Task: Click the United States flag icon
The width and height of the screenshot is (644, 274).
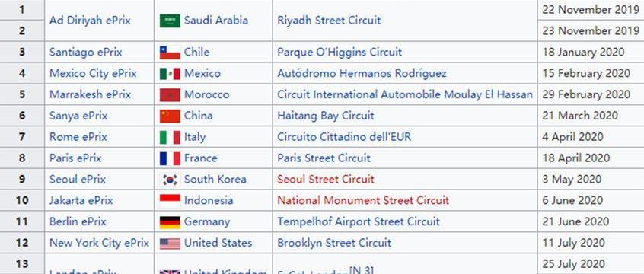Action: (170, 244)
